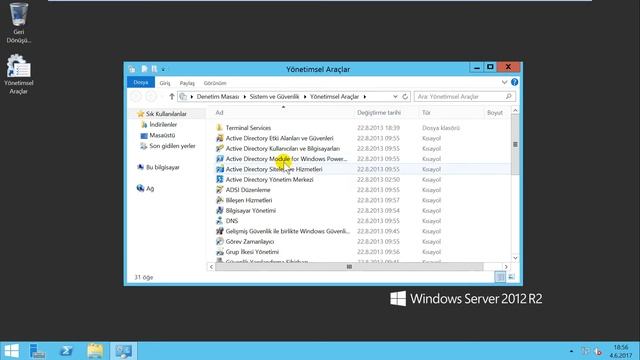Image resolution: width=640 pixels, height=360 pixels.
Task: Switch to details view icon in status bar
Action: point(500,277)
